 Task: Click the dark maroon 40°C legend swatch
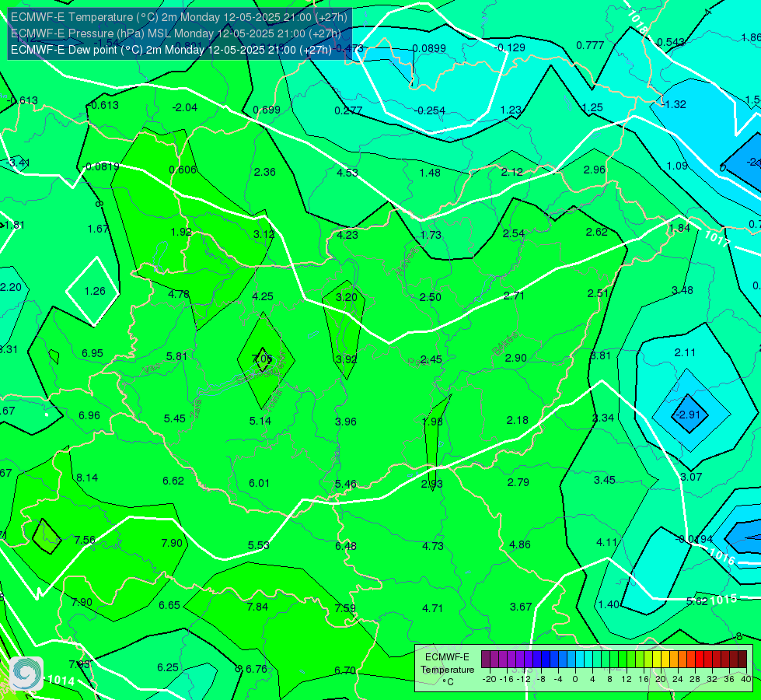[x=742, y=660]
